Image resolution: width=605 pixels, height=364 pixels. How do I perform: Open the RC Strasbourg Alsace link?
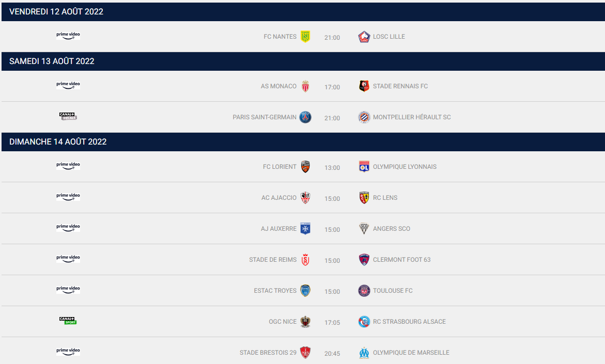(409, 322)
